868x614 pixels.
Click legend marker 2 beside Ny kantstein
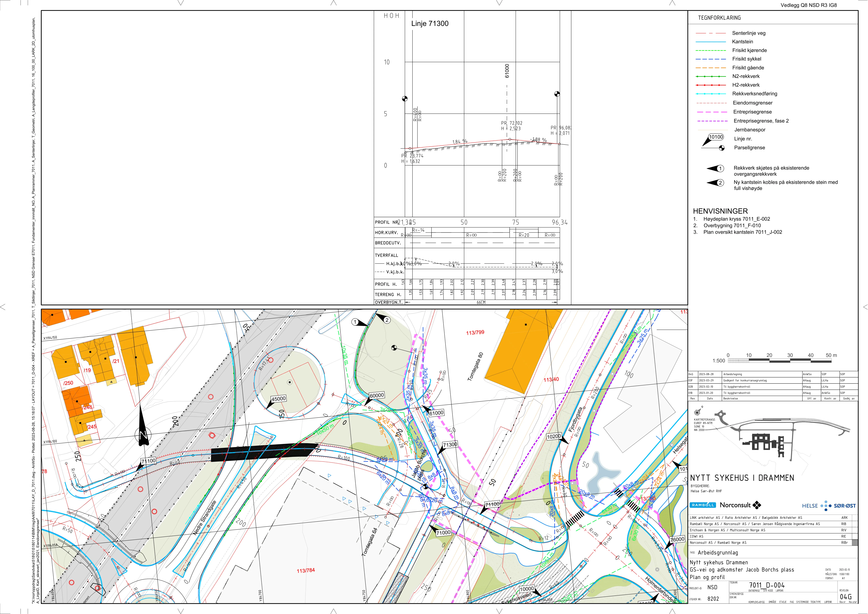tap(715, 183)
